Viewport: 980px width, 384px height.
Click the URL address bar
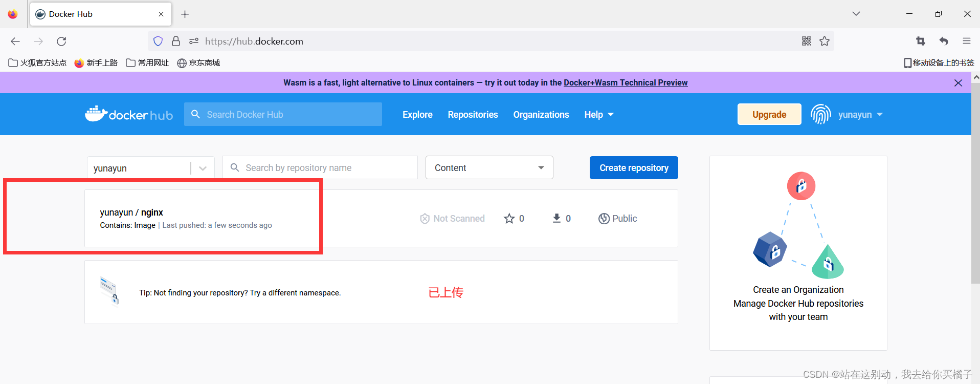tap(491, 41)
